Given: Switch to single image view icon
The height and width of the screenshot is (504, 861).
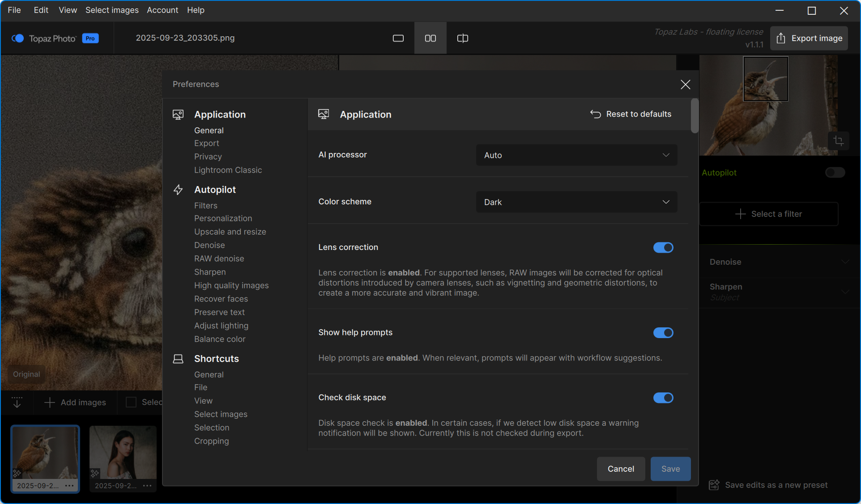Looking at the screenshot, I should click(398, 38).
